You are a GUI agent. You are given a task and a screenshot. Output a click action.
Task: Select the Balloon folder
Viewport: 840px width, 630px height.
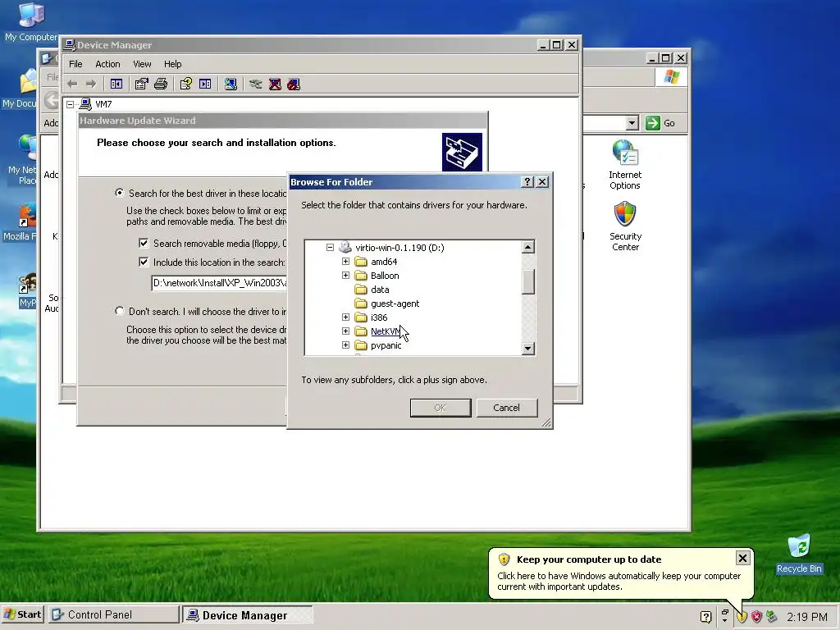pyautogui.click(x=385, y=276)
